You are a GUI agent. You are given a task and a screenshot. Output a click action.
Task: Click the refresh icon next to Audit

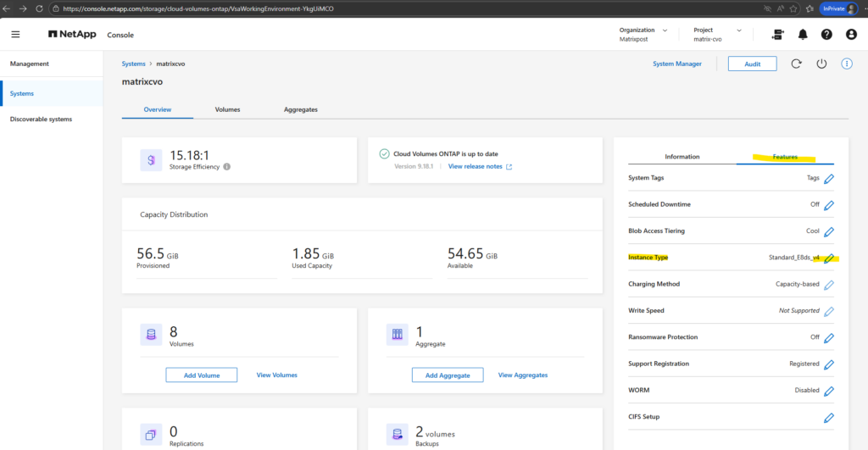coord(795,64)
